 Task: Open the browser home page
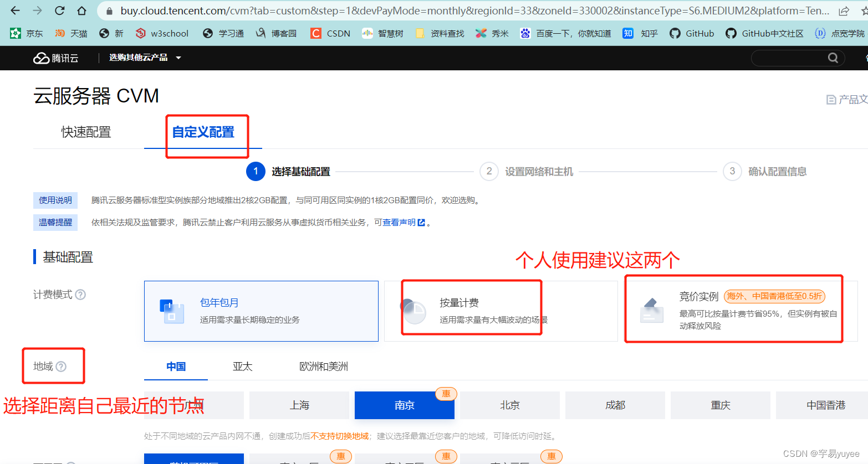coord(81,11)
